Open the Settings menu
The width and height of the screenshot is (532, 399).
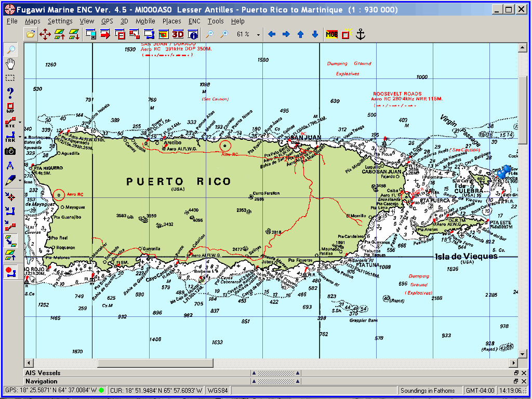[x=60, y=21]
